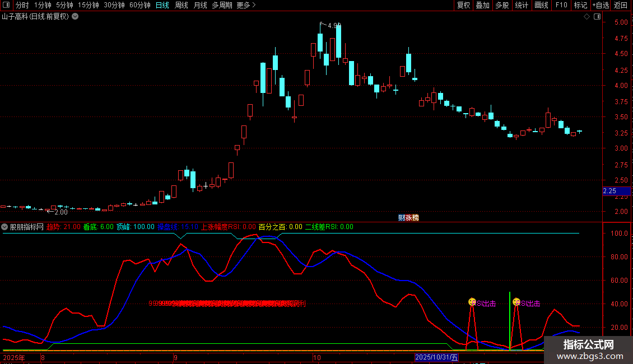
Task: Switch to 月线 monthly chart
Action: click(200, 5)
